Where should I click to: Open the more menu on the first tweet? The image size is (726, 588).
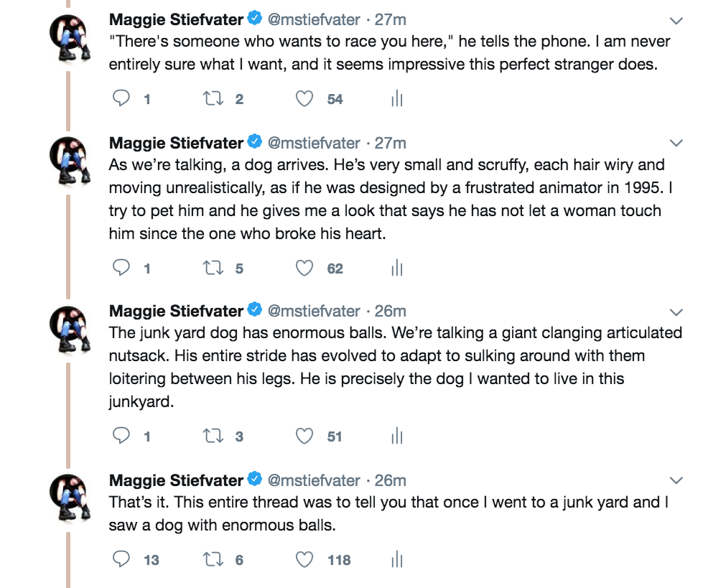click(x=676, y=20)
